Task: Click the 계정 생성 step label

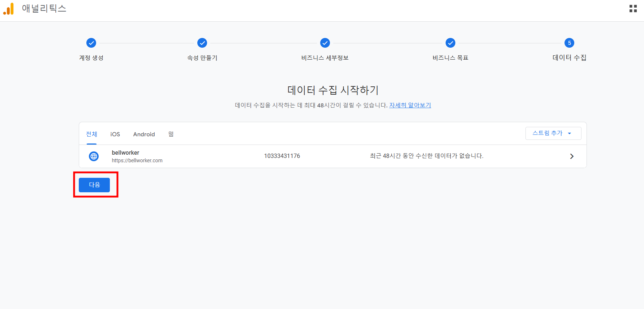Action: (x=91, y=58)
